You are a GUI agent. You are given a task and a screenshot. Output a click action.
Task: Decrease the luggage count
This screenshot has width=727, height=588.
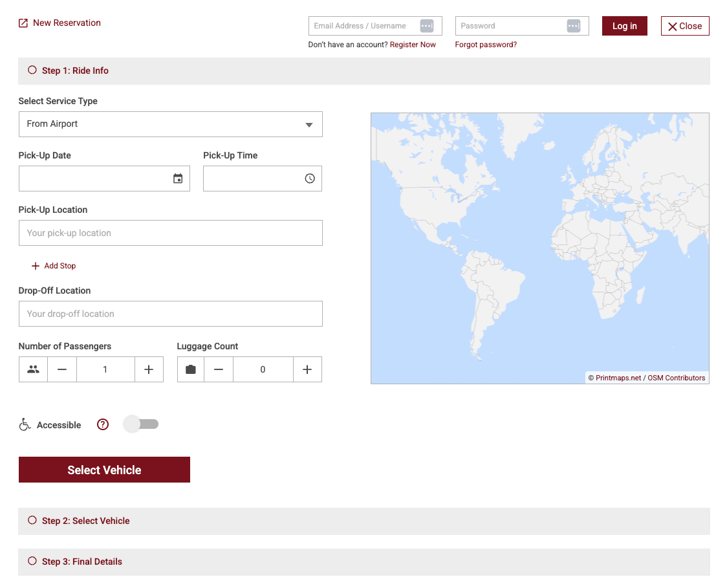point(219,369)
